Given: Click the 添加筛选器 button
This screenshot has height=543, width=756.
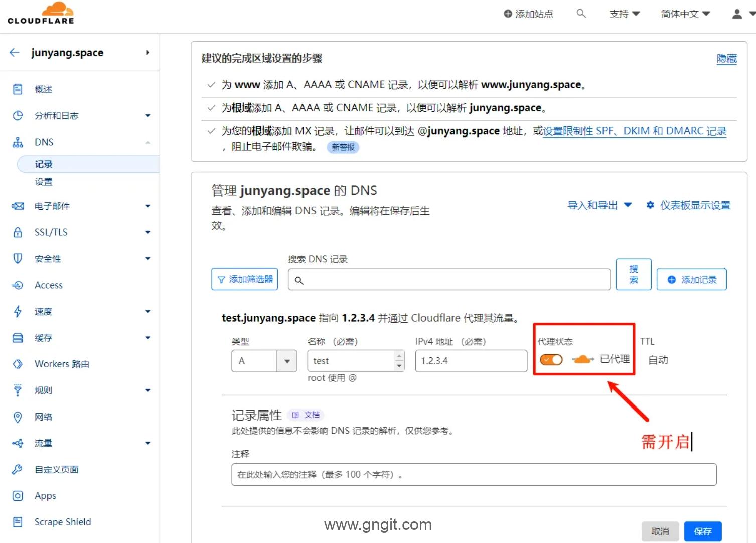Looking at the screenshot, I should (x=245, y=279).
